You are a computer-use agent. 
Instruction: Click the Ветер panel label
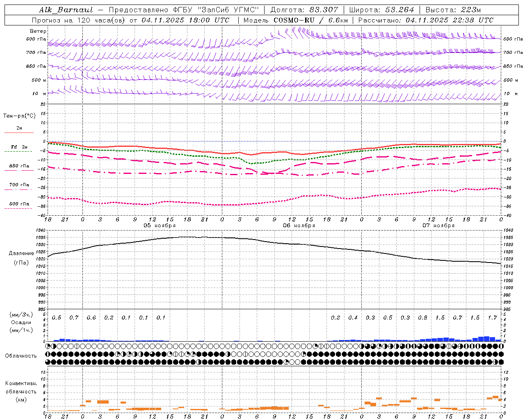click(38, 31)
